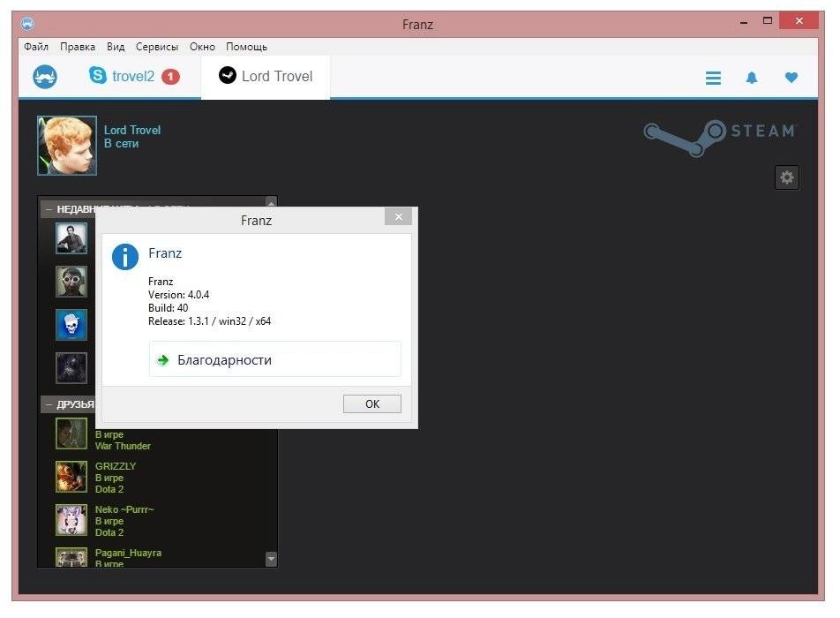Image resolution: width=840 pixels, height=618 pixels.
Task: Select recent contact avatar of seated man
Action: 71,238
